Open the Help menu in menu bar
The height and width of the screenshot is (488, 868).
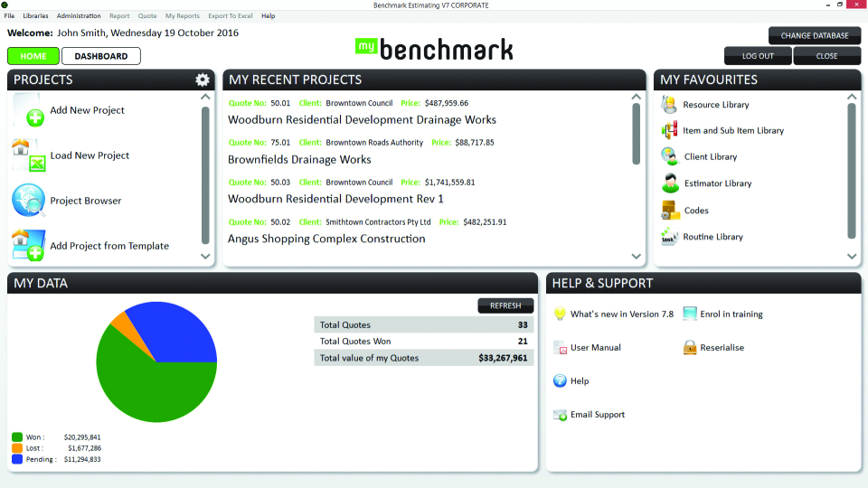point(269,15)
